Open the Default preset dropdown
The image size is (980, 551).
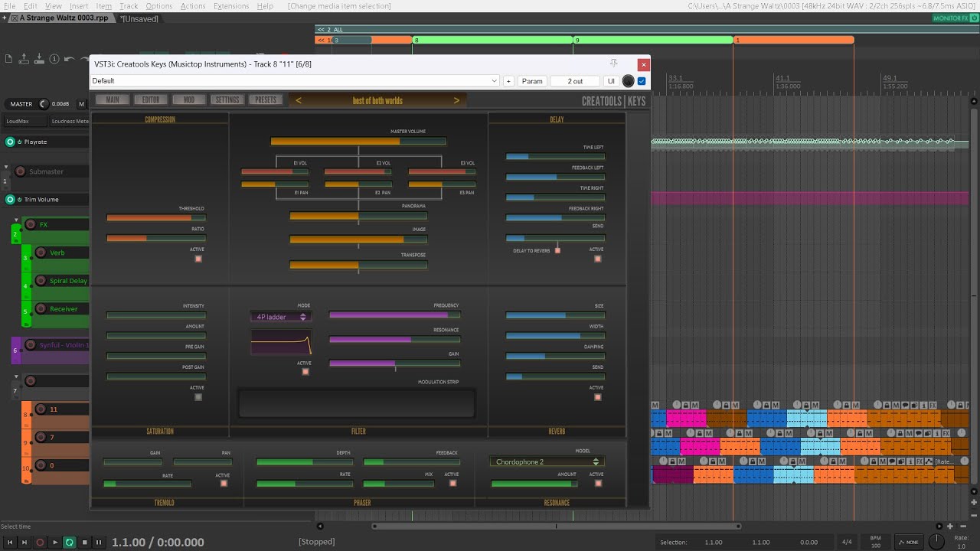coord(295,81)
